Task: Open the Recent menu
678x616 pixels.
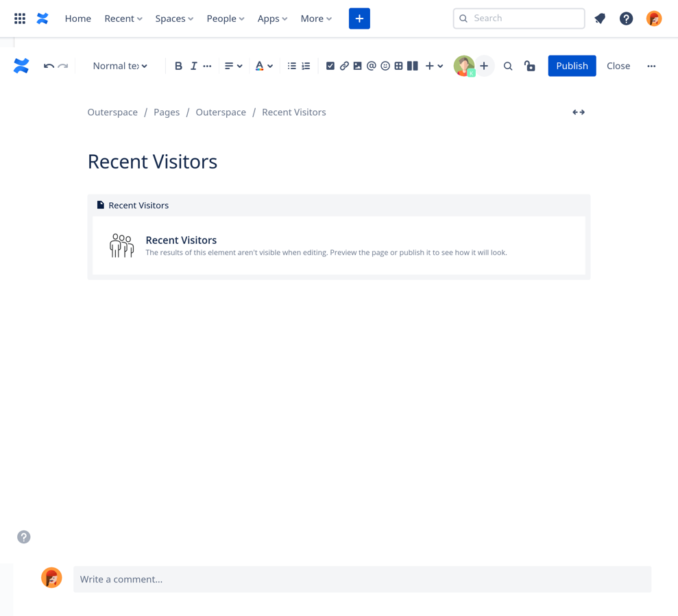Action: (x=123, y=19)
